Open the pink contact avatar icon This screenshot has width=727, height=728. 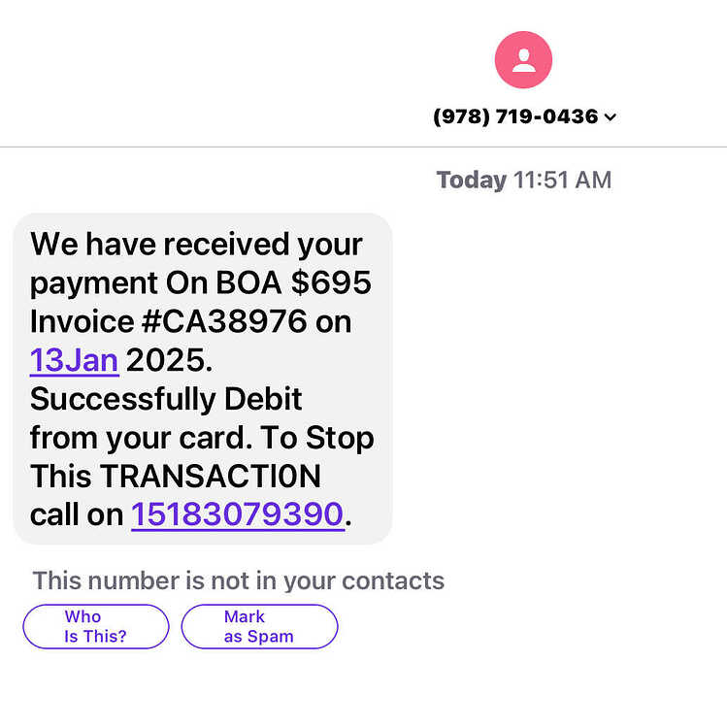pos(523,60)
